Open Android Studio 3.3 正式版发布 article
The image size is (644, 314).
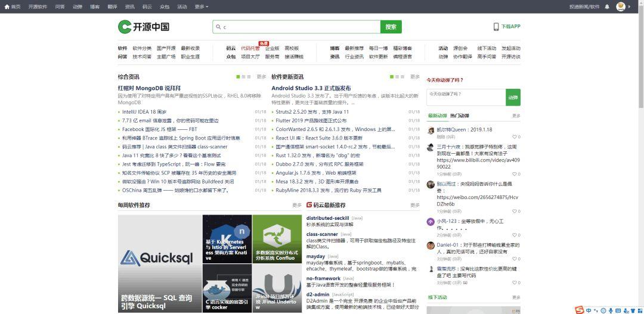tap(311, 88)
